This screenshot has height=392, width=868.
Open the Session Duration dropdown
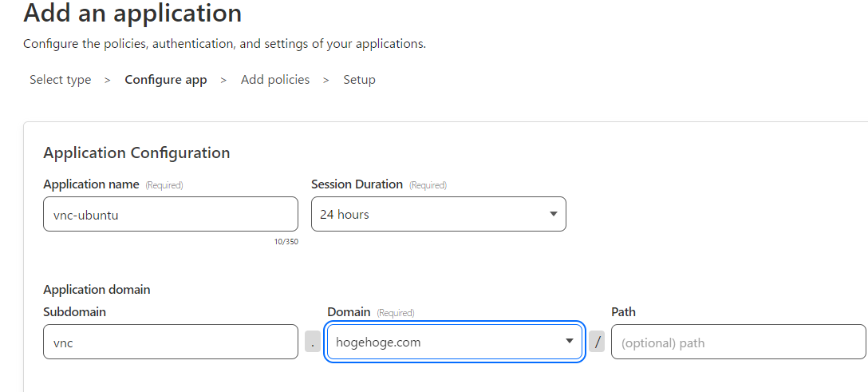click(431, 214)
